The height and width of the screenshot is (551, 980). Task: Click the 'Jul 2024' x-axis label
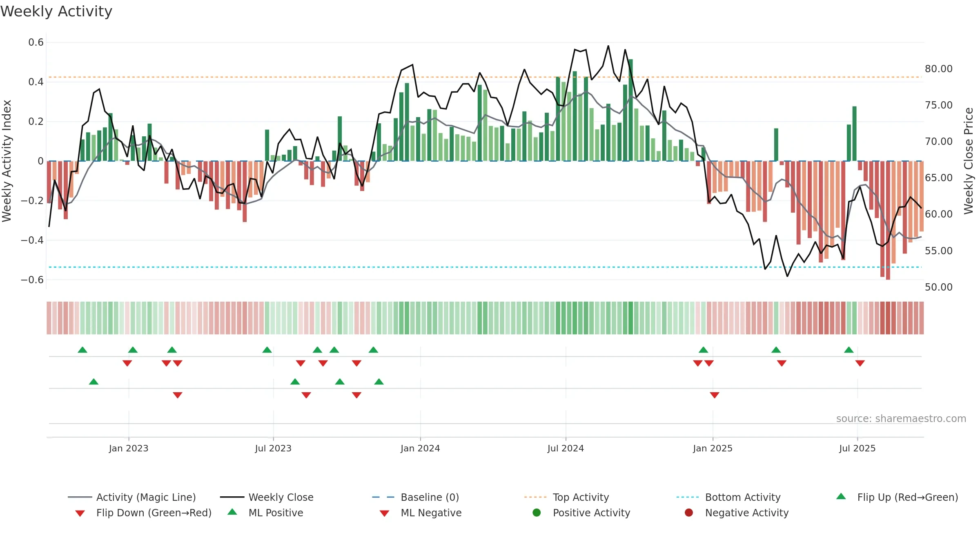pos(566,449)
